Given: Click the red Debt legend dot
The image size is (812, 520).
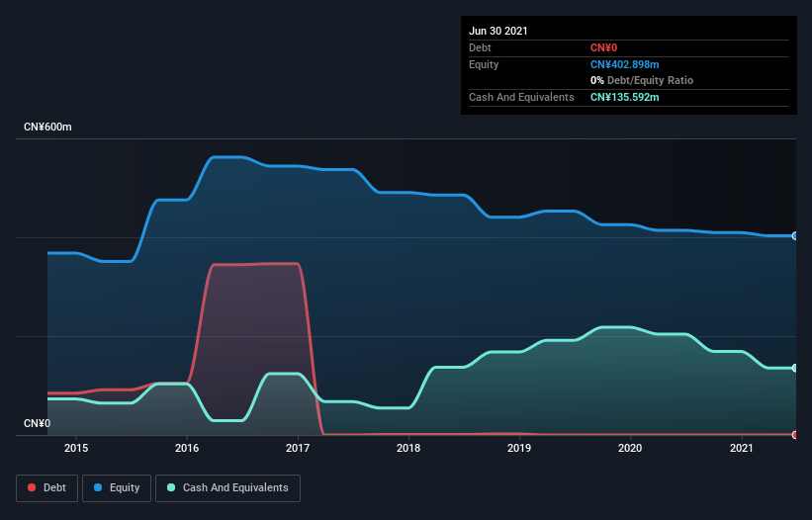Looking at the screenshot, I should [32, 487].
